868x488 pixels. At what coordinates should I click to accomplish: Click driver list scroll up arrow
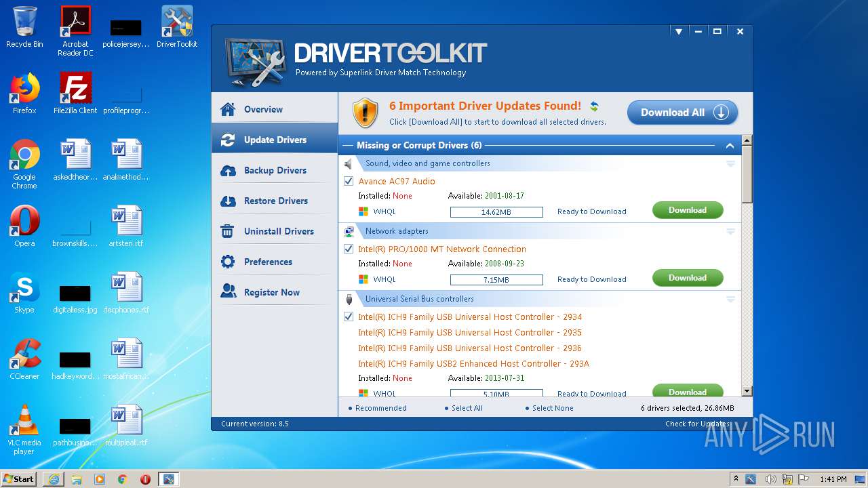(747, 141)
